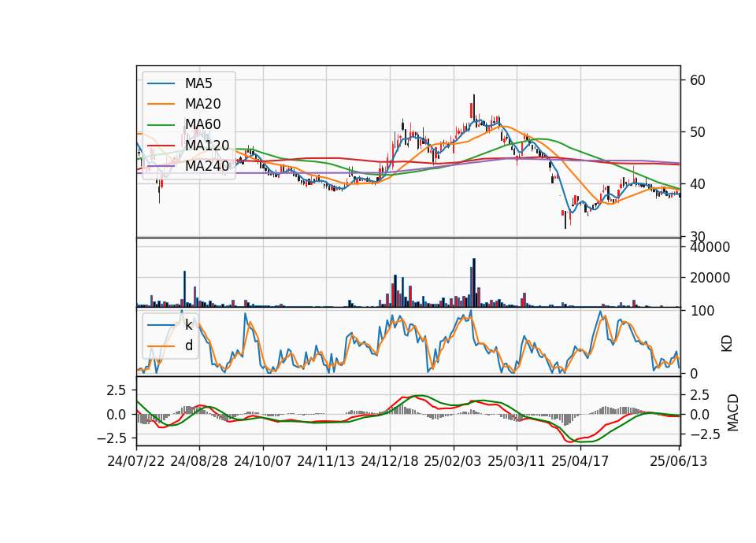Click the volume axis value 20000

[710, 278]
